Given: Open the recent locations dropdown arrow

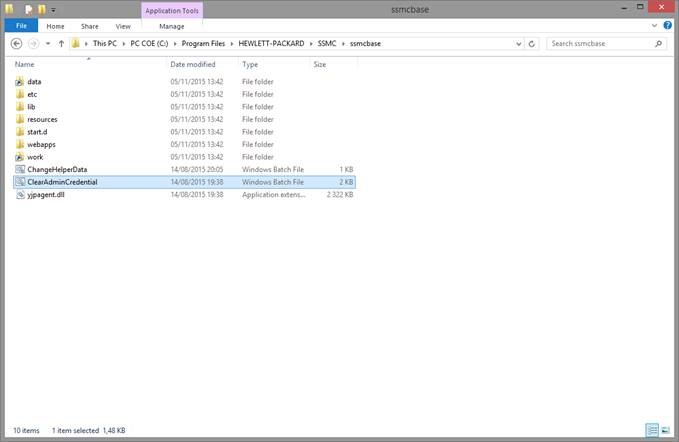Looking at the screenshot, I should 48,44.
